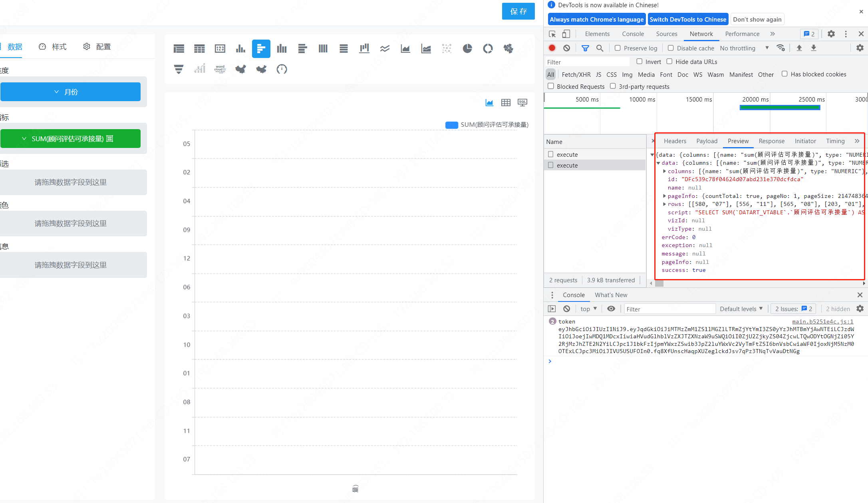Enable the Preserve log checkbox
The height and width of the screenshot is (503, 868).
617,48
